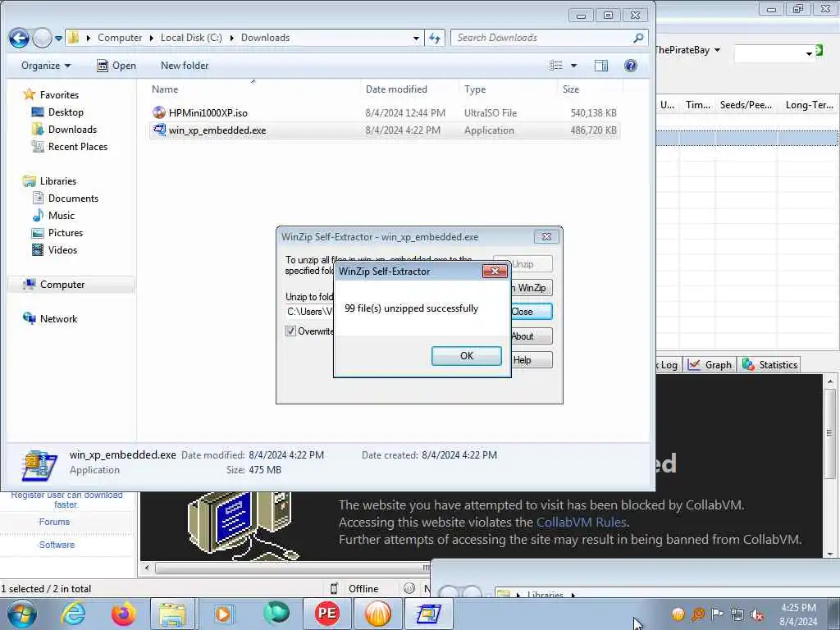Click the Explorer forward arrow button
840x630 pixels.
(42, 38)
